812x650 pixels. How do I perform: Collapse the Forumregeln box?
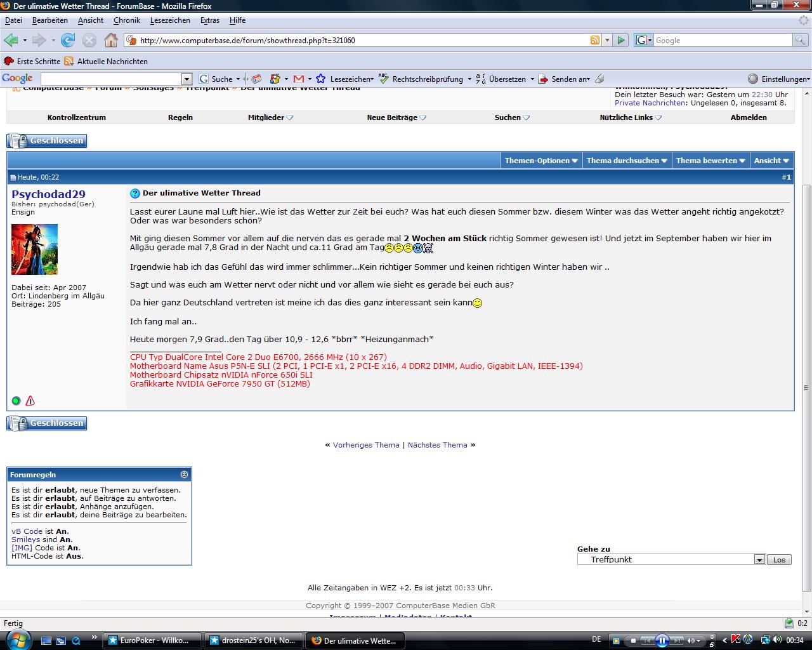[184, 474]
